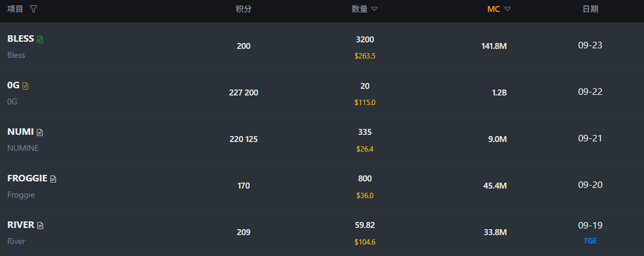Click the $263.5 value in BLESS row
The height and width of the screenshot is (256, 644).
point(364,56)
